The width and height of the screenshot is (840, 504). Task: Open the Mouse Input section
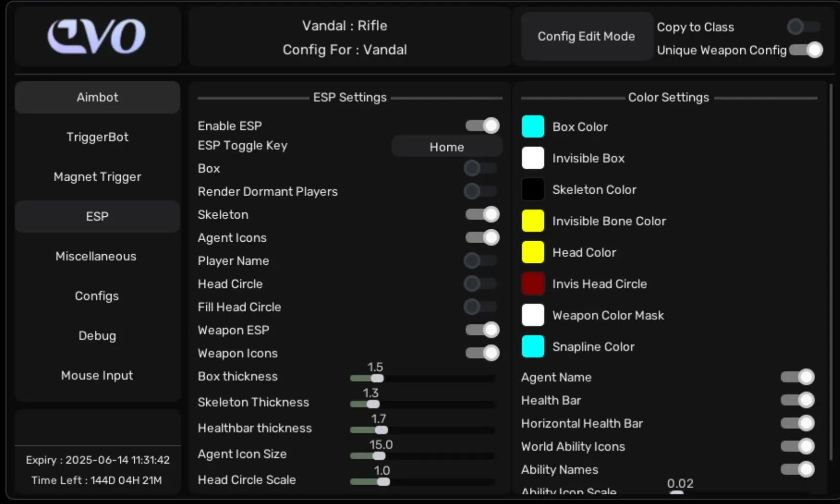tap(97, 375)
